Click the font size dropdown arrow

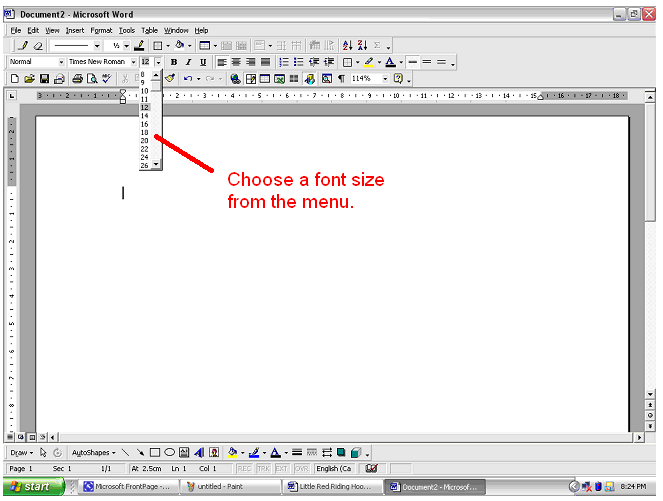click(158, 62)
